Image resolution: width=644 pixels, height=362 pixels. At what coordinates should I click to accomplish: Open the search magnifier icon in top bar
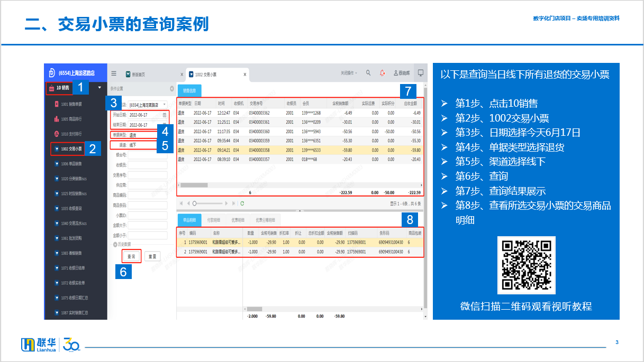368,73
